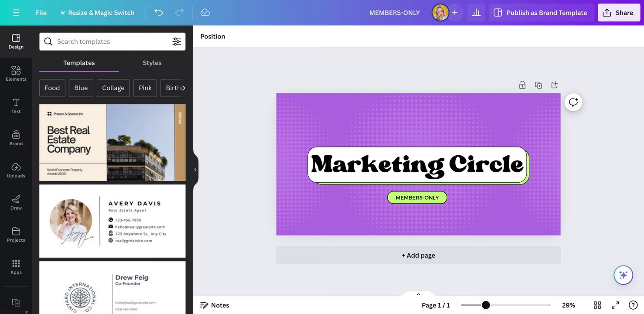Open the Draw panel
The width and height of the screenshot is (644, 314).
(x=16, y=203)
